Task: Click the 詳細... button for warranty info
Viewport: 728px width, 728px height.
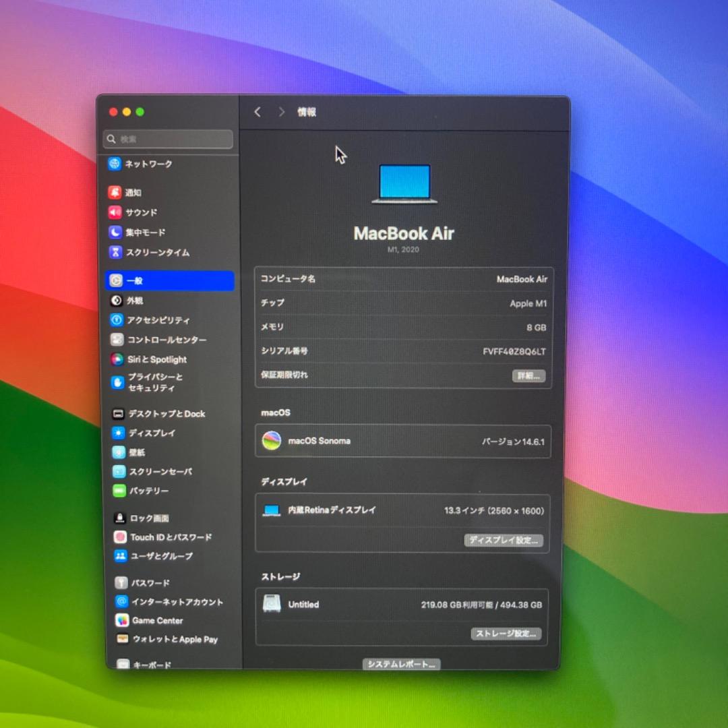Action: (528, 375)
